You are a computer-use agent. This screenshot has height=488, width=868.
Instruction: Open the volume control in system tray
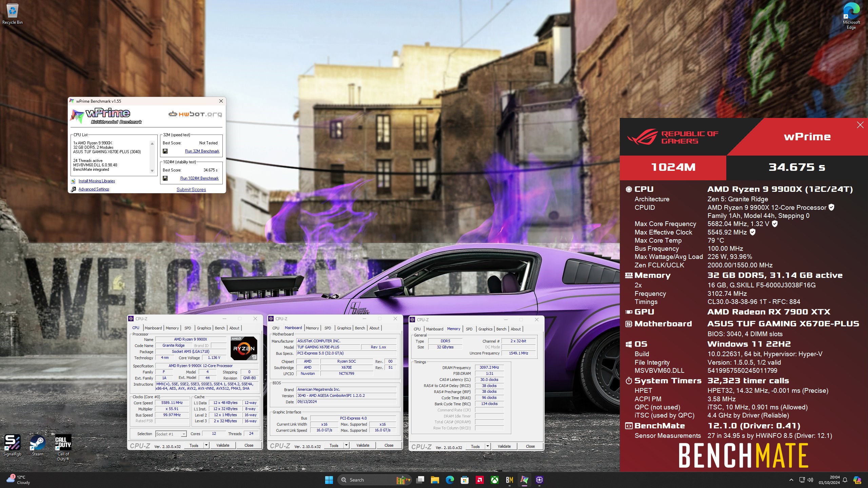tap(810, 480)
